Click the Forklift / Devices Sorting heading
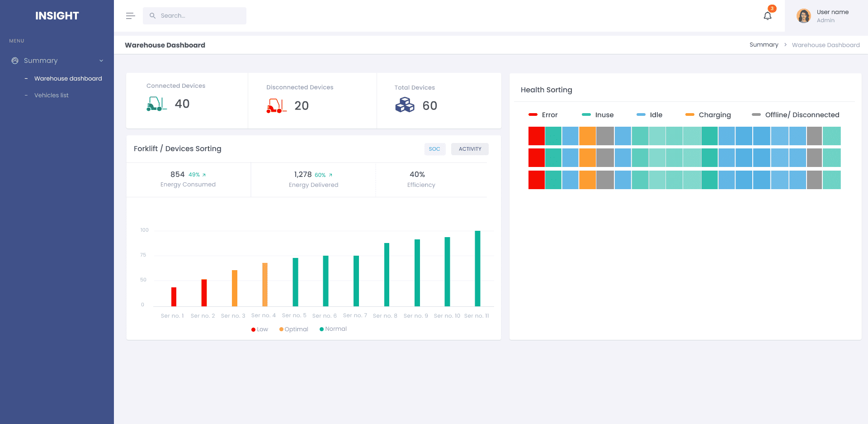This screenshot has width=868, height=424. 178,149
